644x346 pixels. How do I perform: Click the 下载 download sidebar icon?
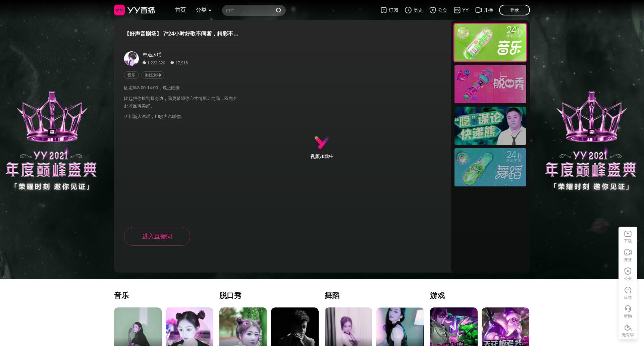coord(628,236)
